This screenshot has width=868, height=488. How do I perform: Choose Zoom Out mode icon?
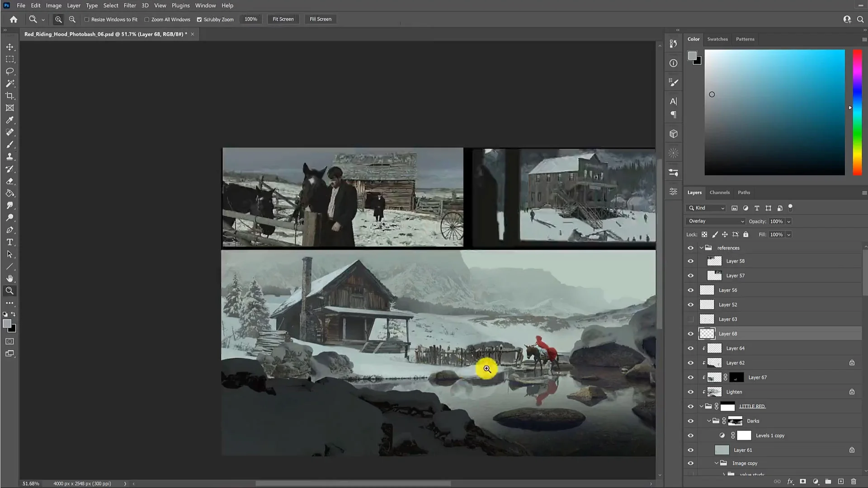coord(72,19)
